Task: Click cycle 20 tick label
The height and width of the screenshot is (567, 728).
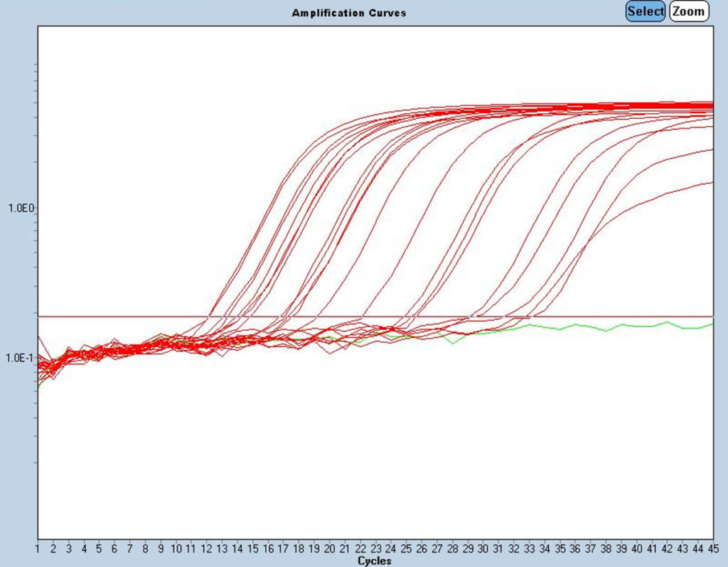Action: (x=329, y=549)
